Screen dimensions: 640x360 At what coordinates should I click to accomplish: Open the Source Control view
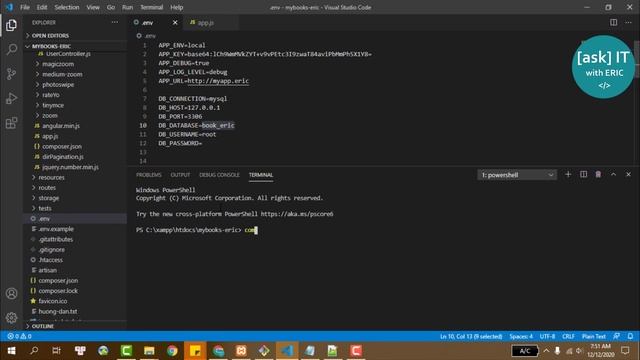pos(11,74)
